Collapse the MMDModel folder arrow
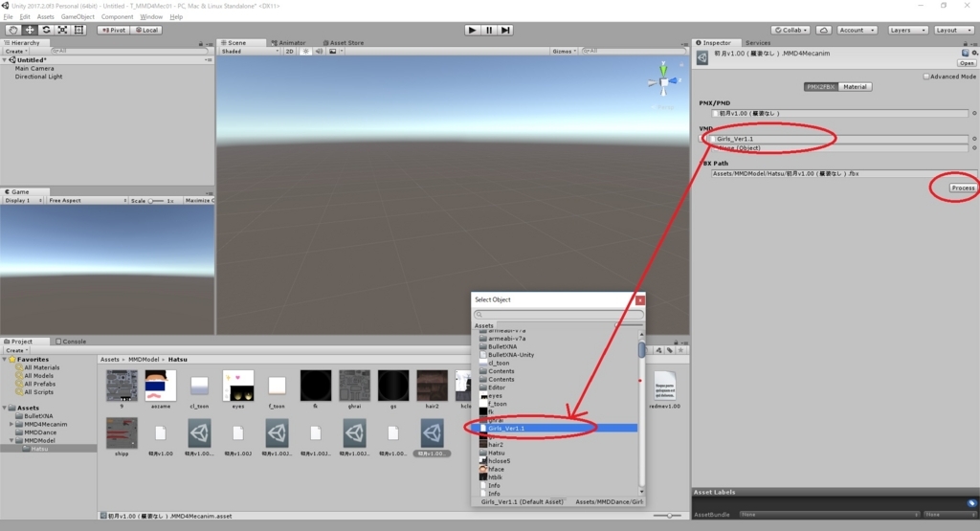Screen dimensions: 980x531 [11, 440]
